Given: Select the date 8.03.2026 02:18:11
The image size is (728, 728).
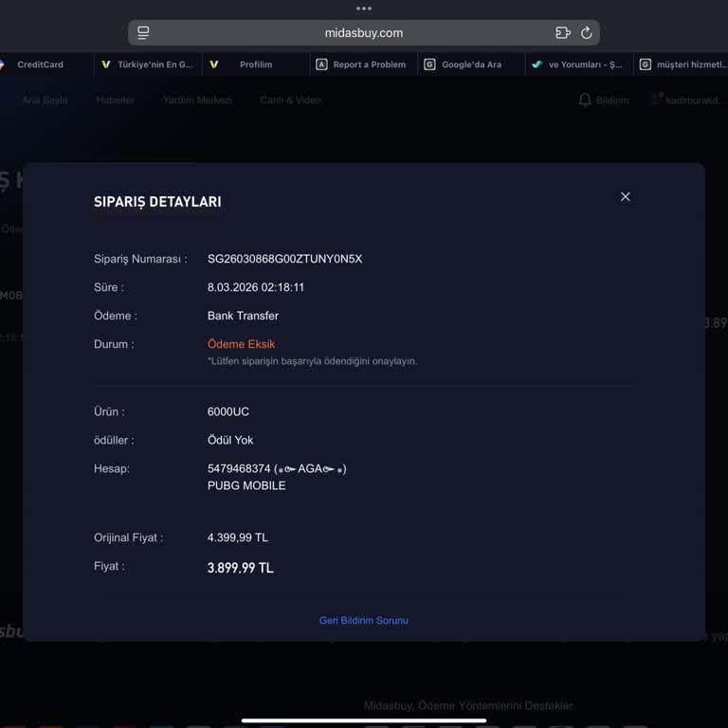Looking at the screenshot, I should (256, 287).
